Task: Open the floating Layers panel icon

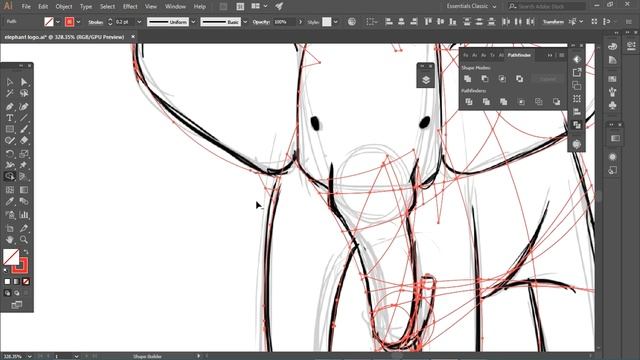Action: 426,80
